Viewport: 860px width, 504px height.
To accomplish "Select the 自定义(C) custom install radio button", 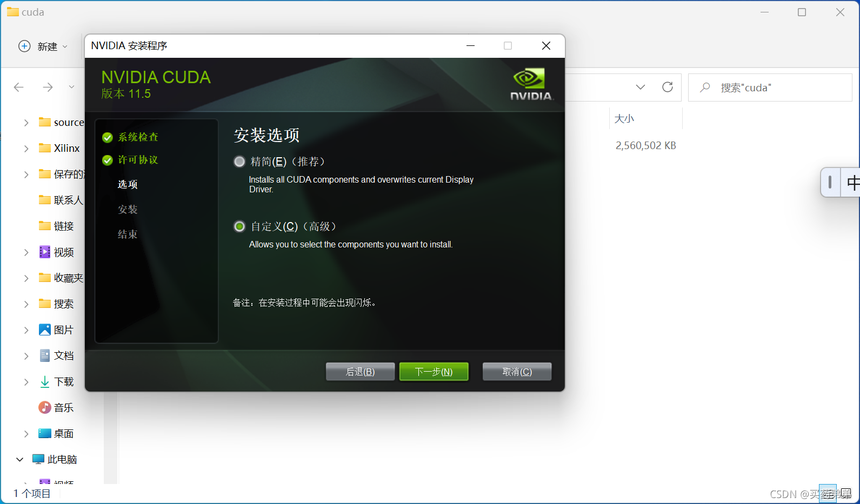I will point(239,226).
